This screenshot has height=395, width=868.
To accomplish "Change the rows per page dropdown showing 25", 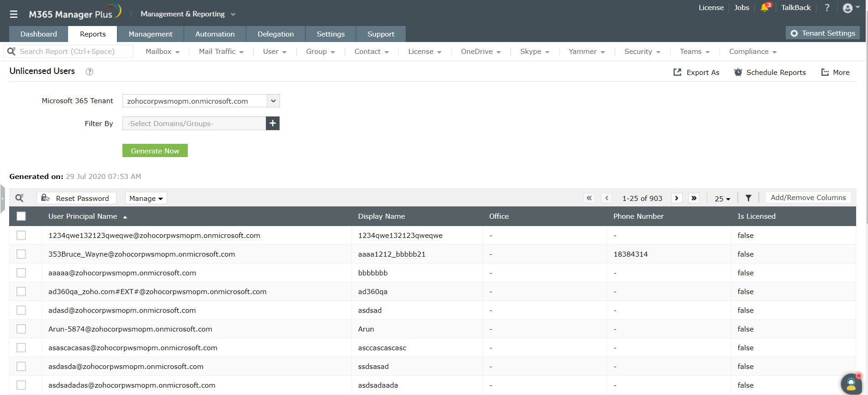I will pos(722,199).
